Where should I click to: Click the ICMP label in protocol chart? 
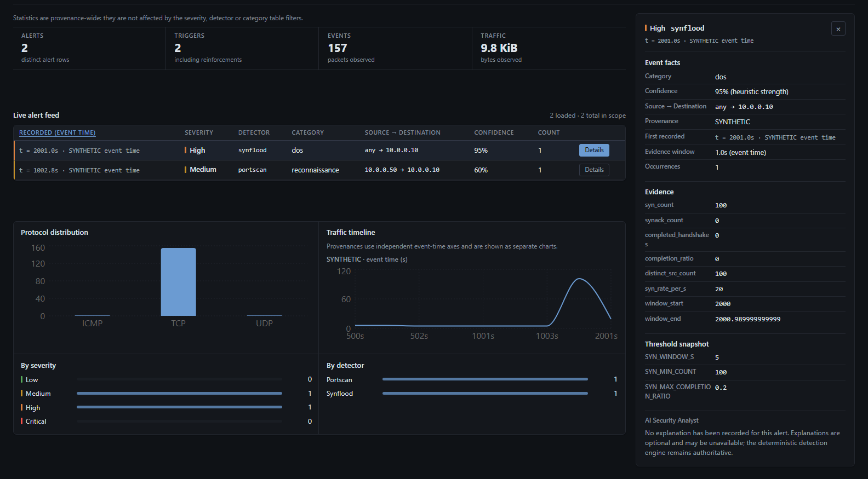click(x=92, y=324)
